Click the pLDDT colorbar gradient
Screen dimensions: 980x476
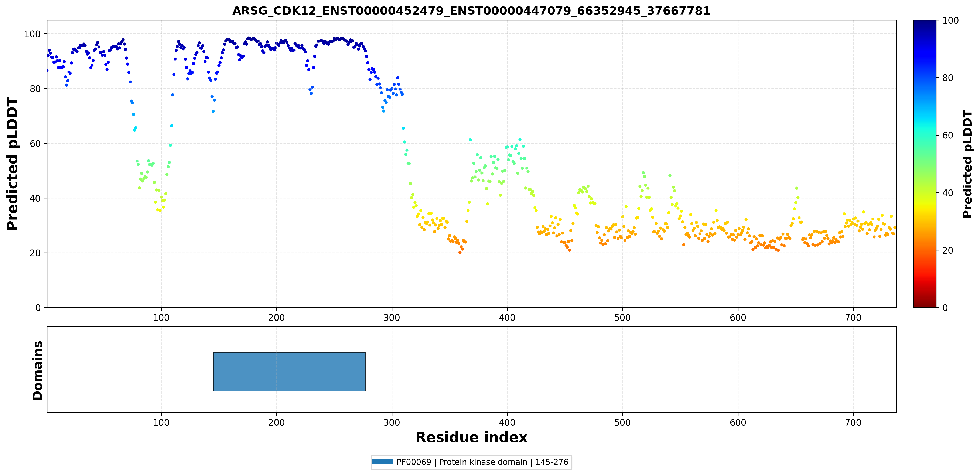[925, 164]
